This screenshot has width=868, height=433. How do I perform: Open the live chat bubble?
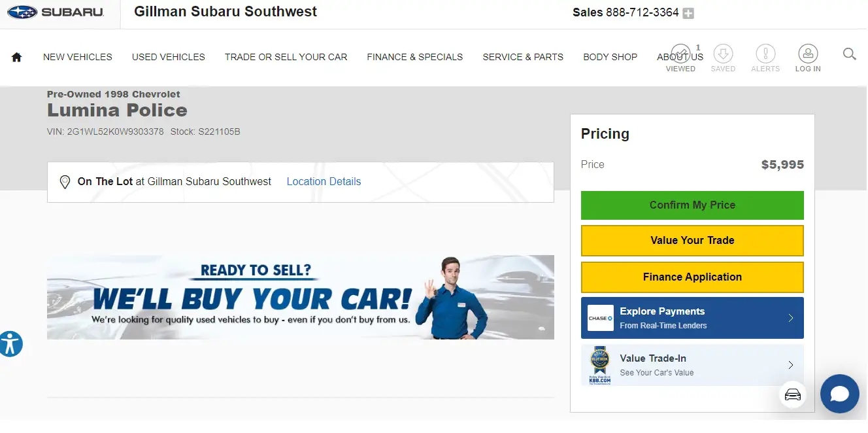click(x=839, y=394)
